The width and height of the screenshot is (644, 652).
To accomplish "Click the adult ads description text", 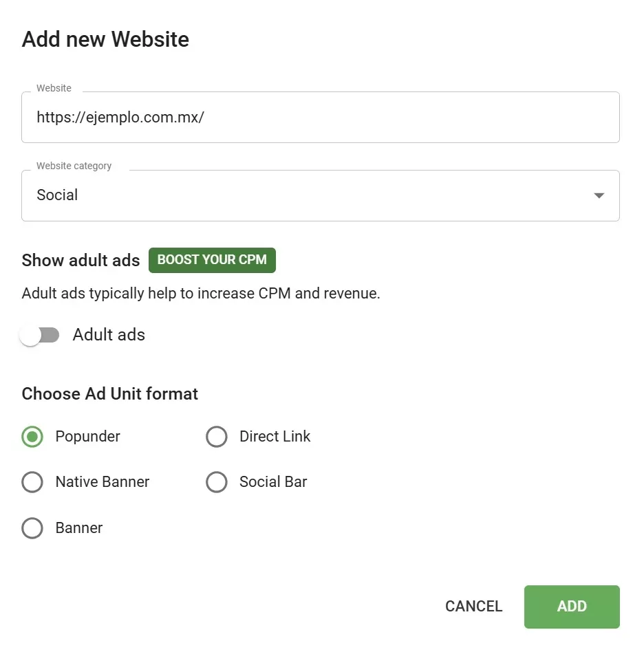I will tap(200, 293).
